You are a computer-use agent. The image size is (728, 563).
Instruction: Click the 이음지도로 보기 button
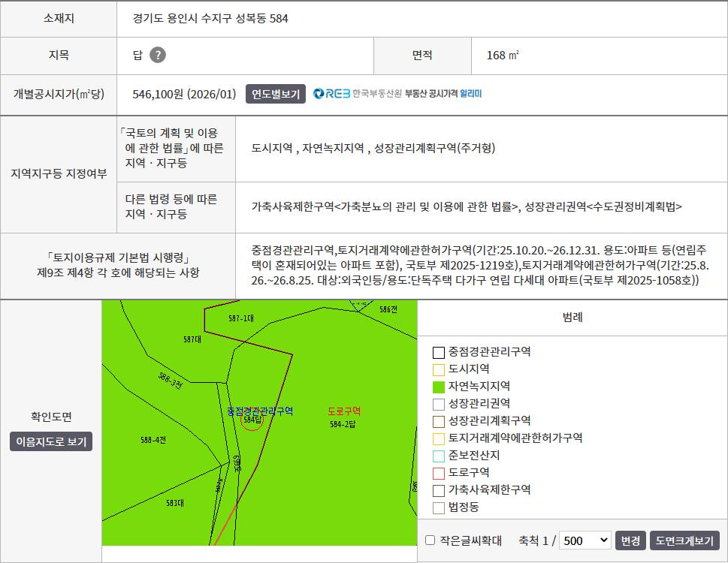[x=51, y=441]
